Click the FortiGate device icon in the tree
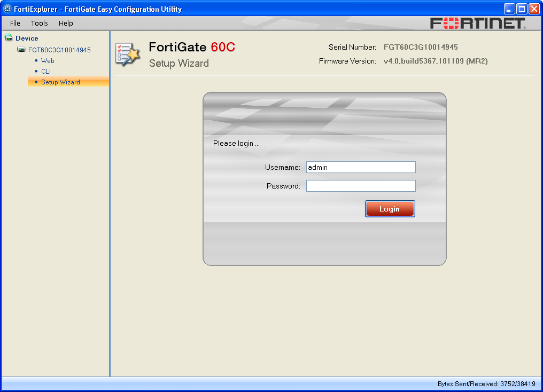Image resolution: width=543 pixels, height=392 pixels. [x=21, y=50]
